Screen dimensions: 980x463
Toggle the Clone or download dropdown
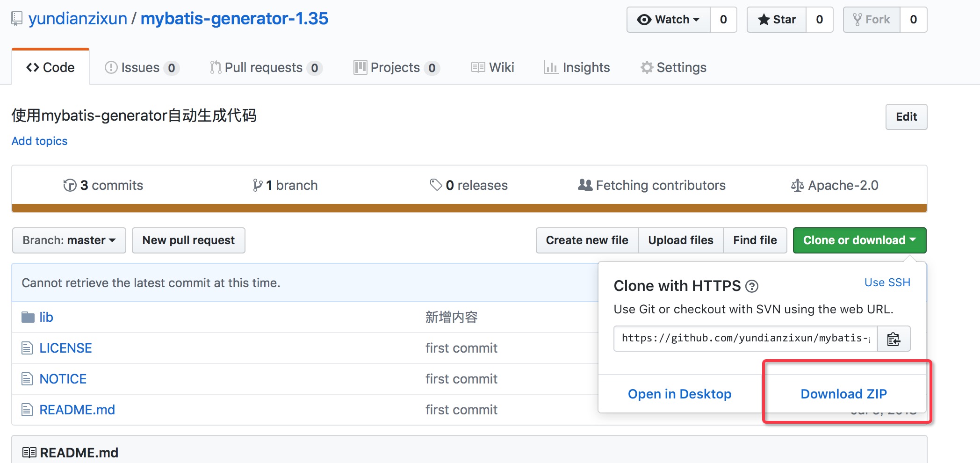coord(859,240)
